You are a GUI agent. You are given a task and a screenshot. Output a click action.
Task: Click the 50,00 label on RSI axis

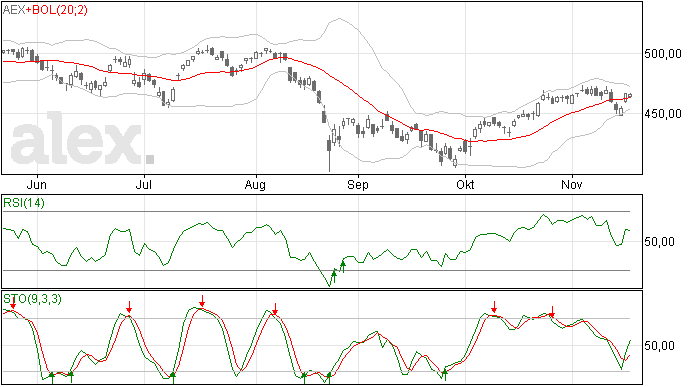tap(659, 242)
